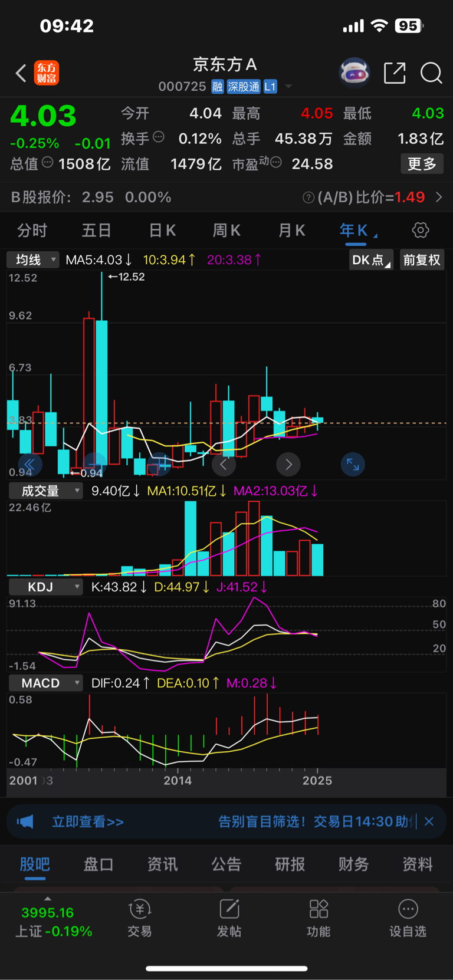Viewport: 453px width, 980px height.
Task: Tap the 12.52 high price marker
Action: (126, 277)
